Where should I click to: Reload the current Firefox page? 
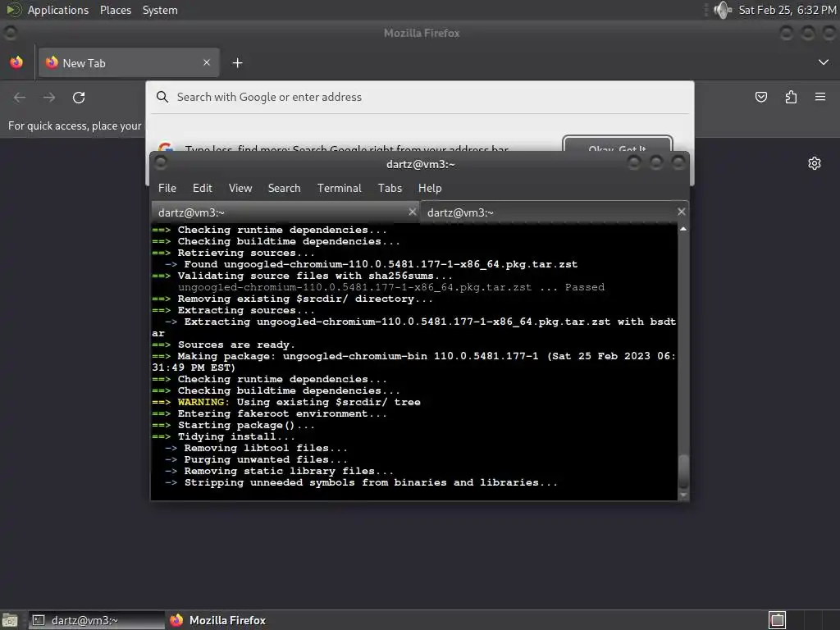(x=79, y=98)
